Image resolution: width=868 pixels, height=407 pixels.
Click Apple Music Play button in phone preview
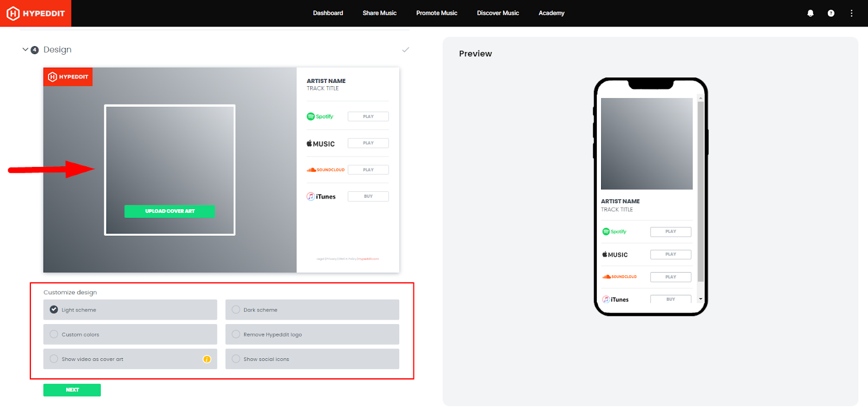(x=671, y=254)
